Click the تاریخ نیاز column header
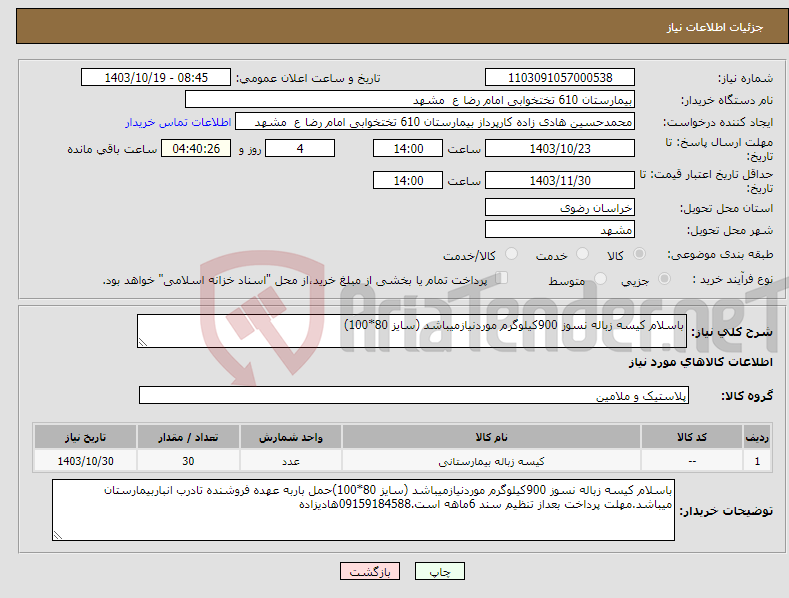Image resolution: width=789 pixels, height=598 pixels. click(86, 437)
